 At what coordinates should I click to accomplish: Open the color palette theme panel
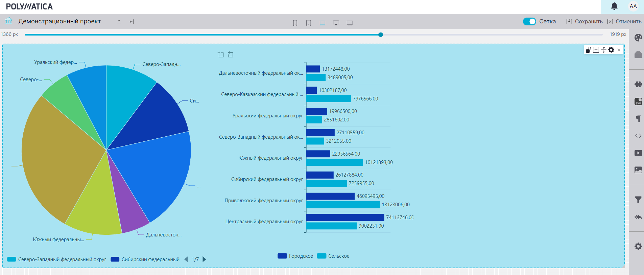pyautogui.click(x=638, y=38)
